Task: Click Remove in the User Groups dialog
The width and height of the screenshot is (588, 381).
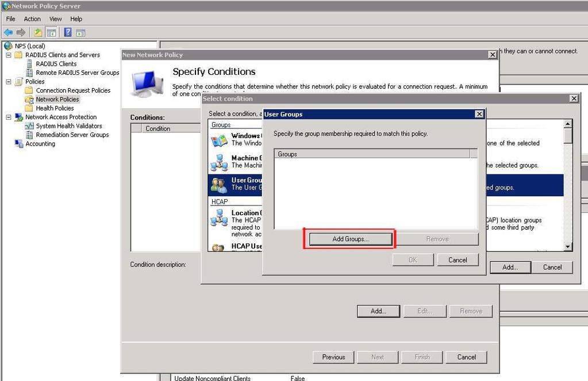Action: pyautogui.click(x=437, y=239)
